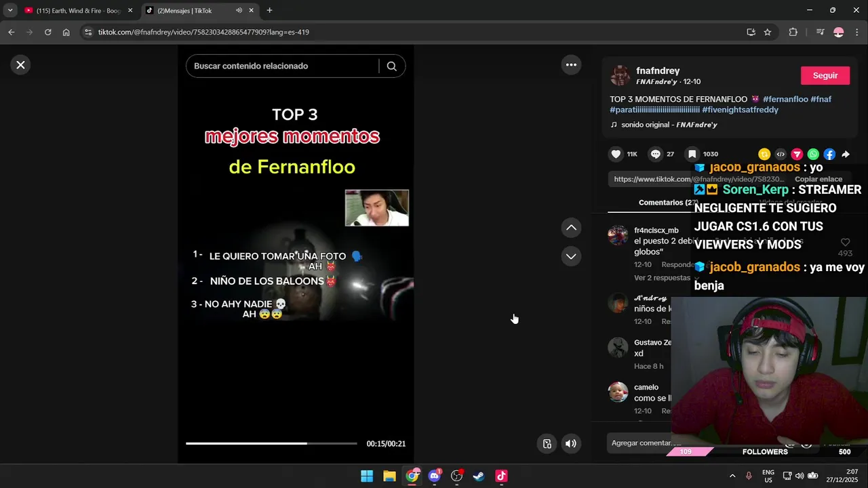Save video with the bookmark icon
Screen dimensions: 868x488
(x=692, y=154)
